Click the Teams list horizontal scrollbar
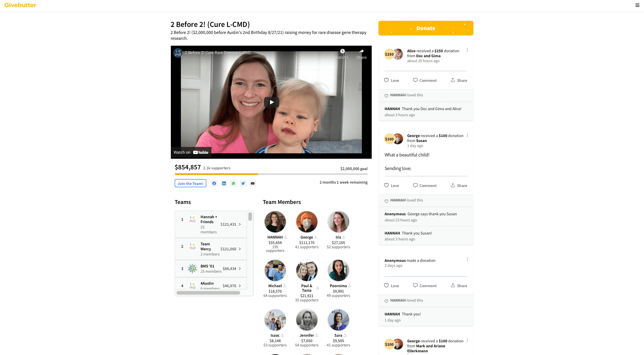This screenshot has height=355, width=644. click(208, 292)
